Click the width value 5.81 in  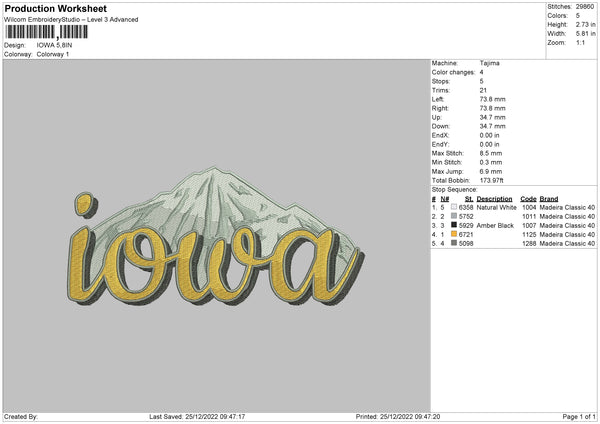[586, 34]
